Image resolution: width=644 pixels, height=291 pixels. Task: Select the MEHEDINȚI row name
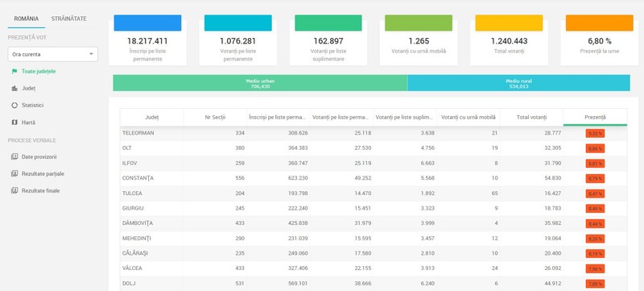(x=136, y=238)
